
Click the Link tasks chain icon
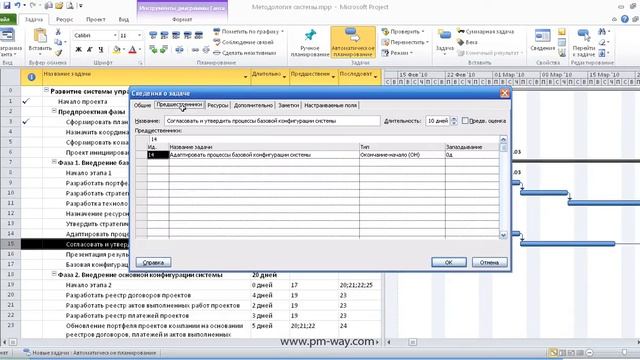[195, 50]
